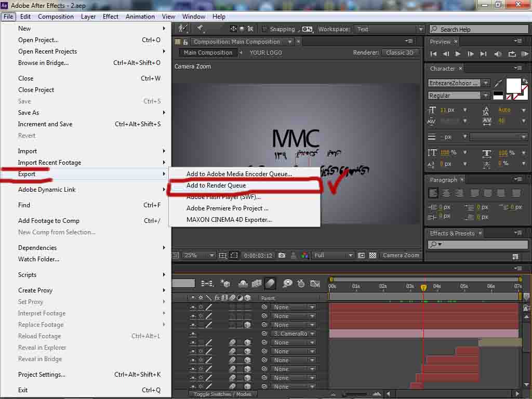Image resolution: width=532 pixels, height=399 pixels.
Task: Toggle loop option in Preview panel
Action: (512, 54)
